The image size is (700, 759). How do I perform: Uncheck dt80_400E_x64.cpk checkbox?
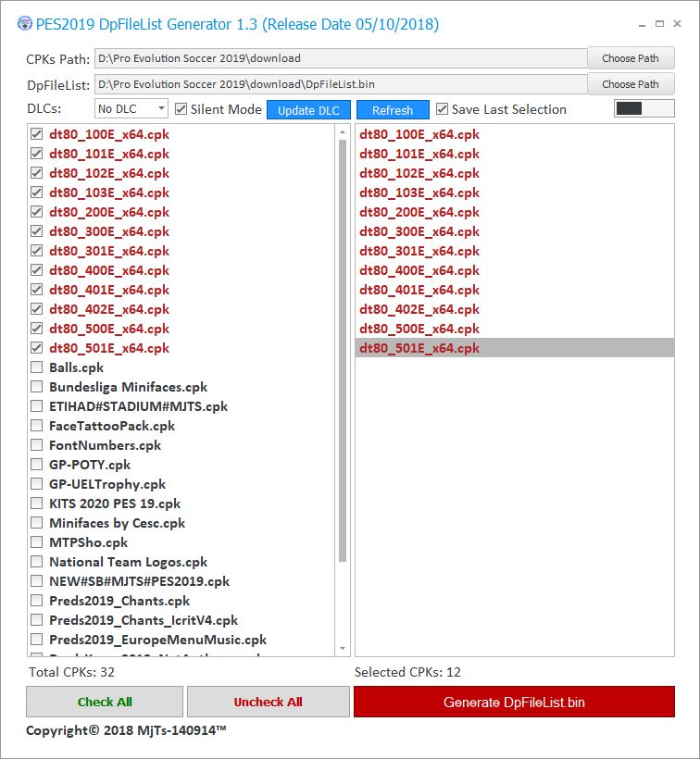(37, 270)
